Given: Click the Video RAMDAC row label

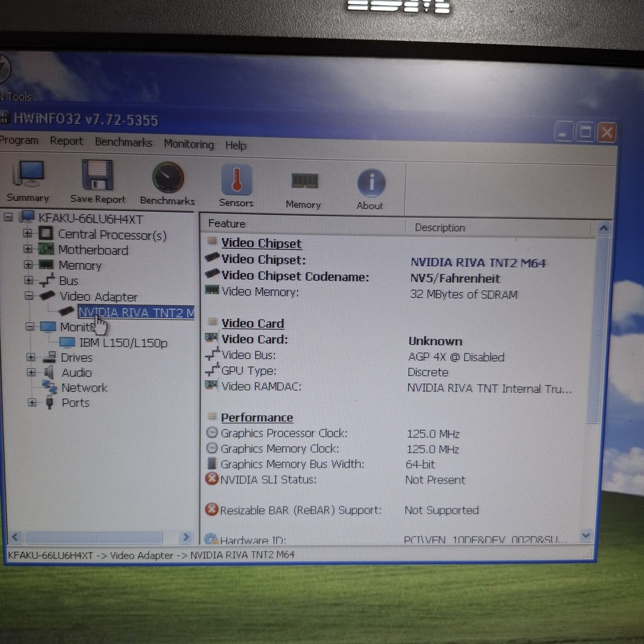Looking at the screenshot, I should 261,386.
